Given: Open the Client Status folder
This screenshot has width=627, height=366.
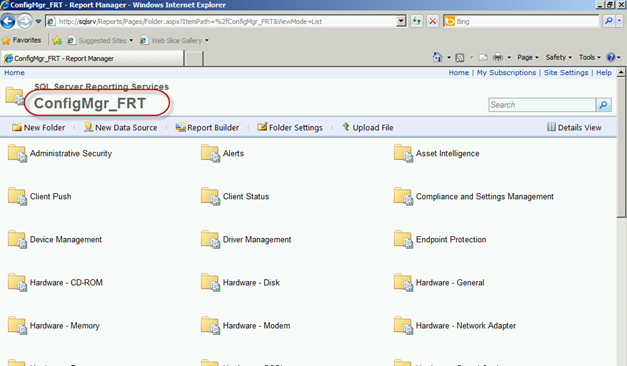Looking at the screenshot, I should (246, 196).
